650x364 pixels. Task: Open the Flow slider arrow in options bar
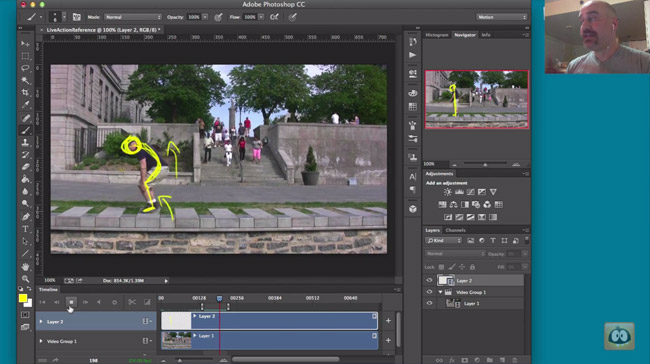pos(261,17)
